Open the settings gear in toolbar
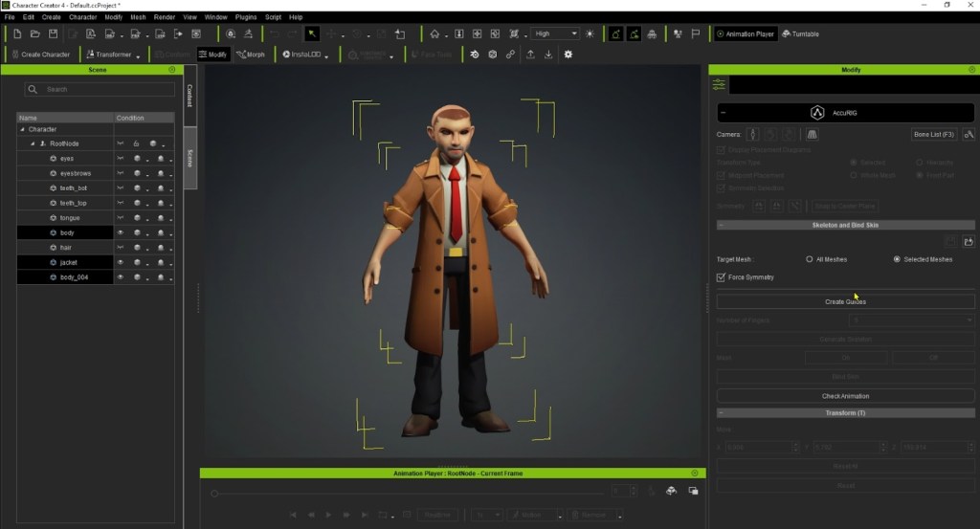 tap(568, 55)
